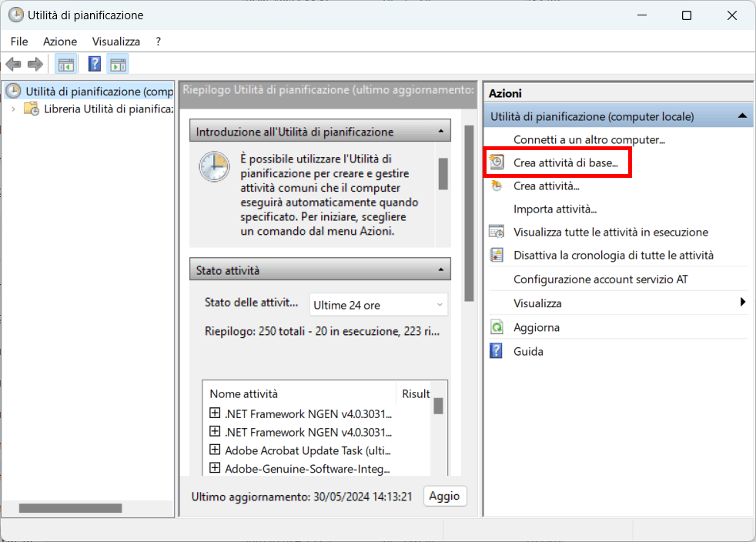Select Utilità di pianificazione root tree node
This screenshot has width=756, height=542.
[92, 92]
